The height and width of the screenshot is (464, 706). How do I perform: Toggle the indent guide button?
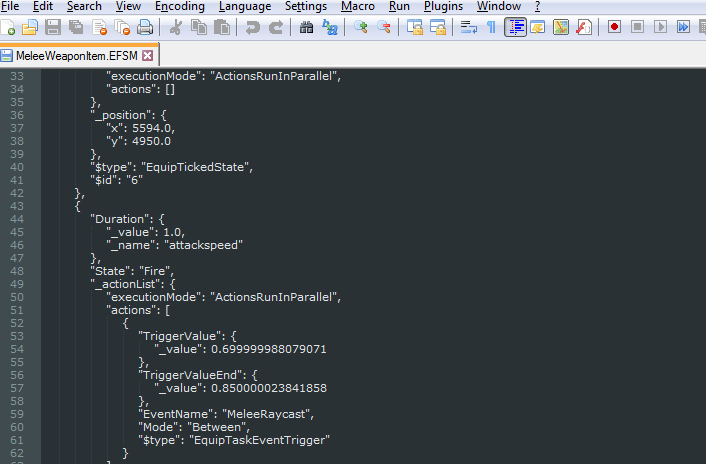point(515,27)
